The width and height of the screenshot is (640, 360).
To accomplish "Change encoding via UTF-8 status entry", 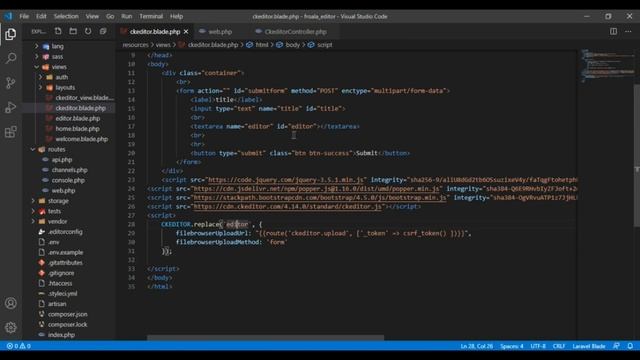I will click(538, 346).
